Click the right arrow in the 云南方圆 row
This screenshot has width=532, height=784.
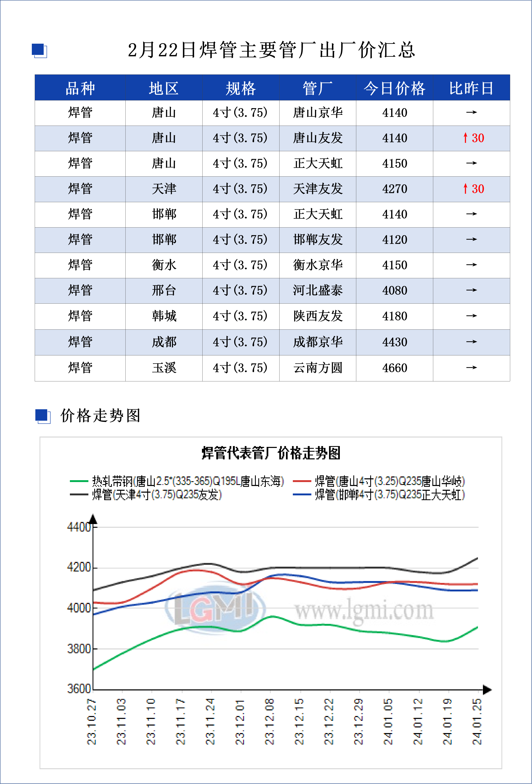pyautogui.click(x=471, y=368)
